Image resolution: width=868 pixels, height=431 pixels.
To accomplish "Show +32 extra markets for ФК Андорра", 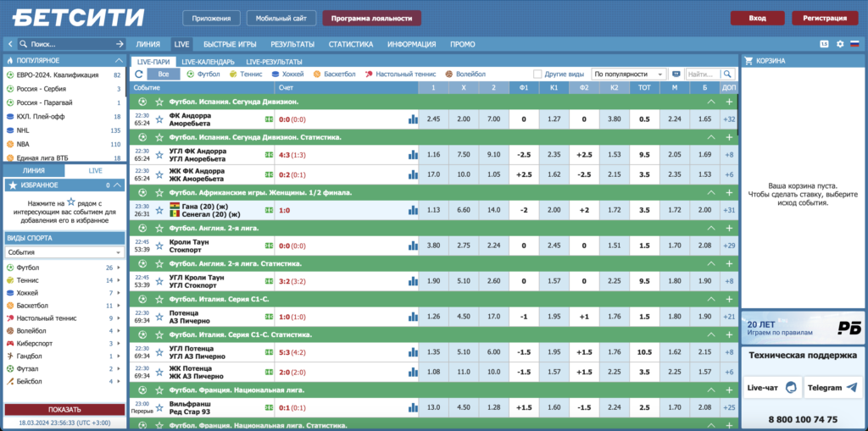I will tap(729, 119).
